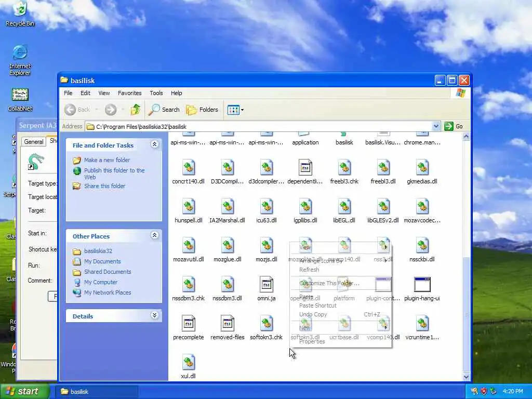
Task: Click Share this folder link
Action: coord(104,186)
